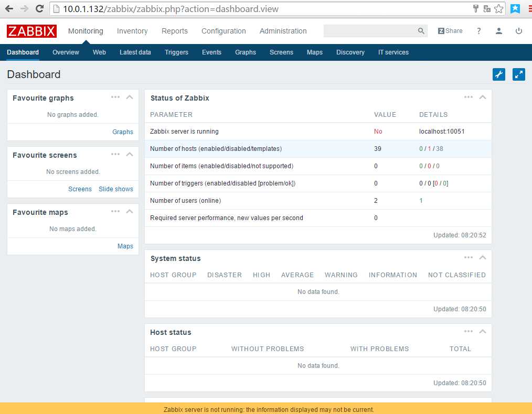Viewport: 532px width, 414px height.
Task: Switch to fullscreen with the expand arrows button
Action: (519, 74)
